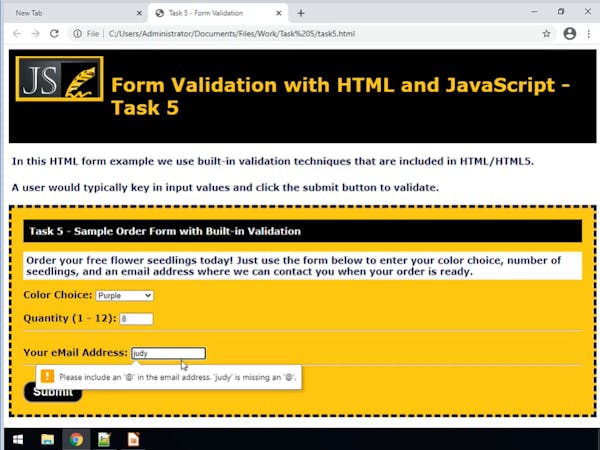Image resolution: width=600 pixels, height=450 pixels.
Task: View site information via the info icon
Action: 78,34
